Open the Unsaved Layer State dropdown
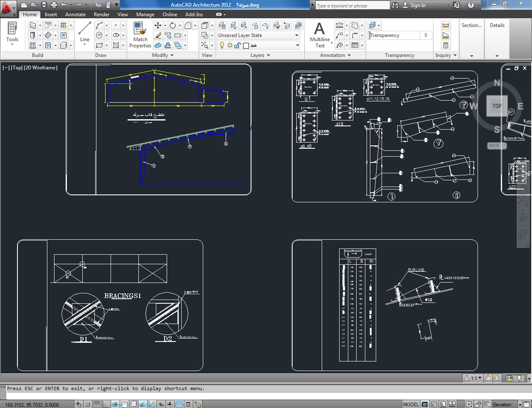Viewport: 532px width, 408px height. point(297,35)
